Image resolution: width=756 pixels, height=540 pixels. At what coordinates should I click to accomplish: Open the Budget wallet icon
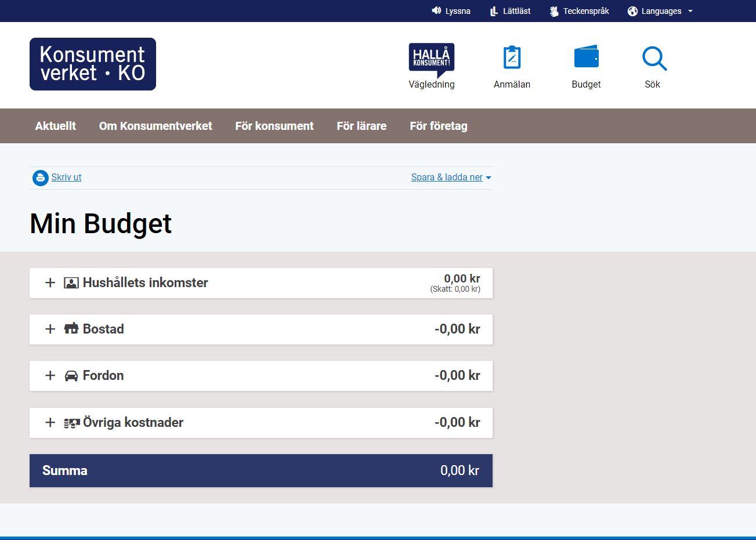(x=586, y=57)
